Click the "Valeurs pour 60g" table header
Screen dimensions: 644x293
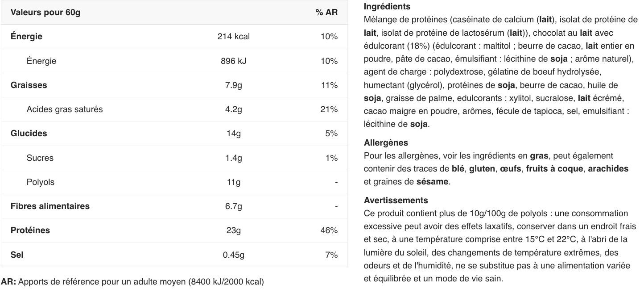[45, 13]
